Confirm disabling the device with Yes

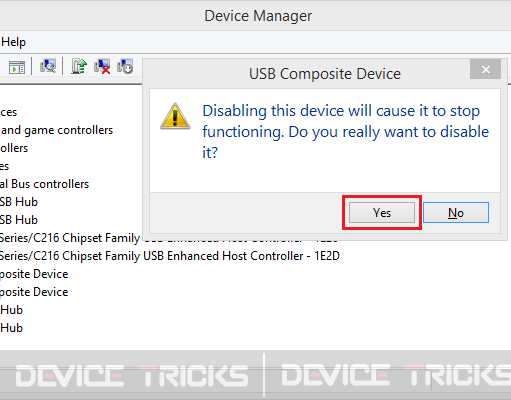[382, 213]
